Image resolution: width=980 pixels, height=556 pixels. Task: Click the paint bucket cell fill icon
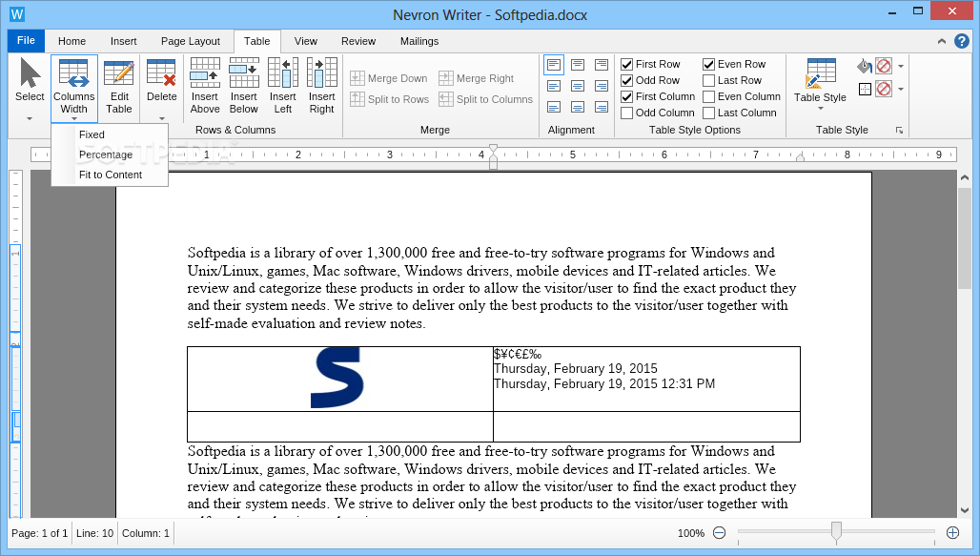click(865, 67)
